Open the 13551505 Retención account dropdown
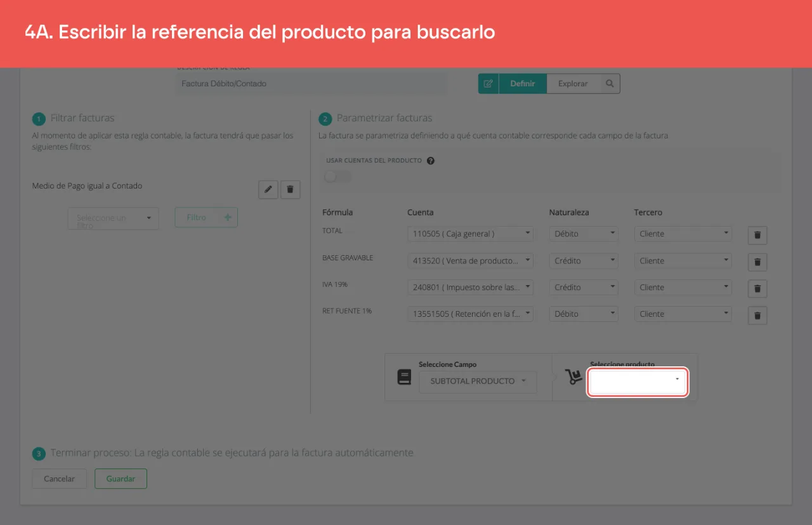This screenshot has width=812, height=525. click(x=471, y=314)
